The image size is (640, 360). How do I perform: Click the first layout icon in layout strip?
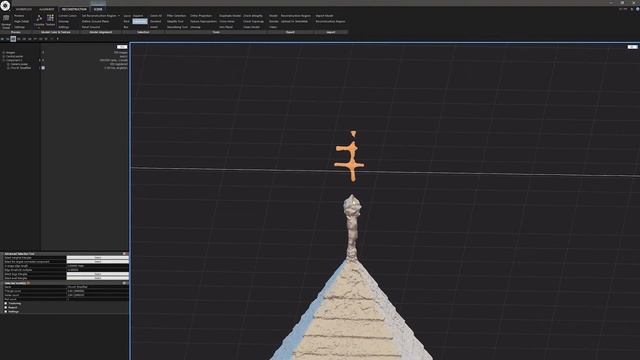[2, 39]
